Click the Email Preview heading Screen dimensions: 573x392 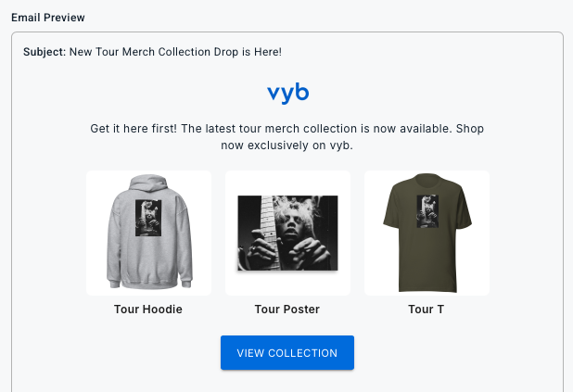point(46,18)
